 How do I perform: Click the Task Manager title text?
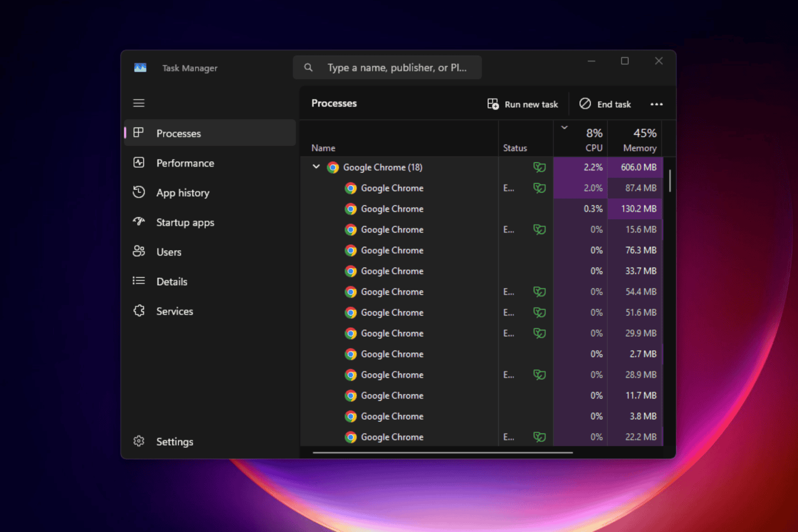pos(190,68)
